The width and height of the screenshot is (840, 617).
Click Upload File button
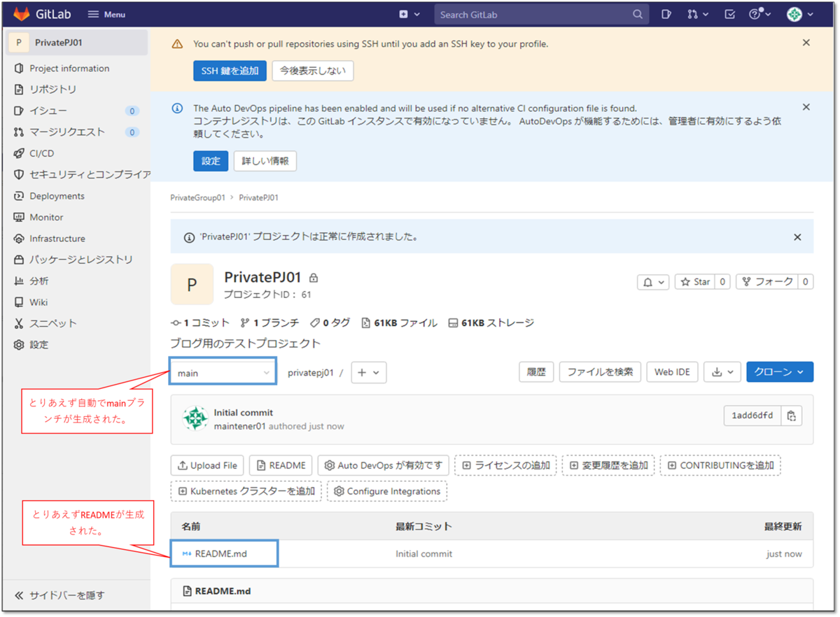pyautogui.click(x=207, y=465)
